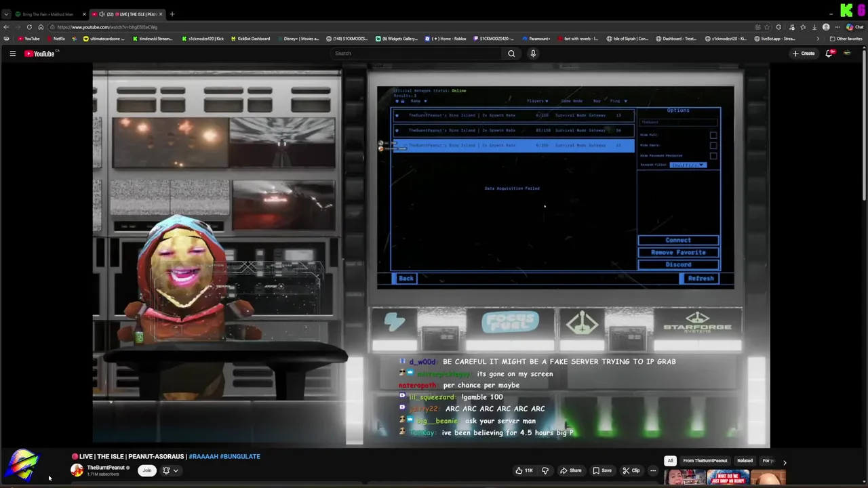
Task: Click the YouTube search field
Action: (x=416, y=54)
